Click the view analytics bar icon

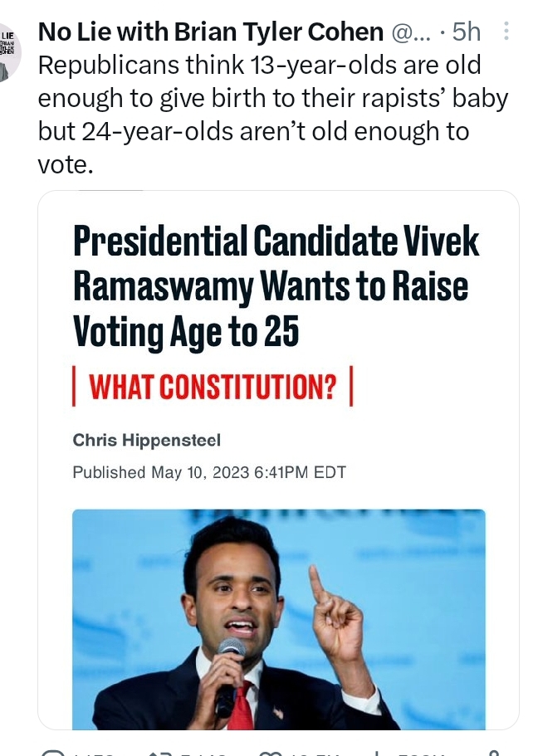tap(376, 754)
